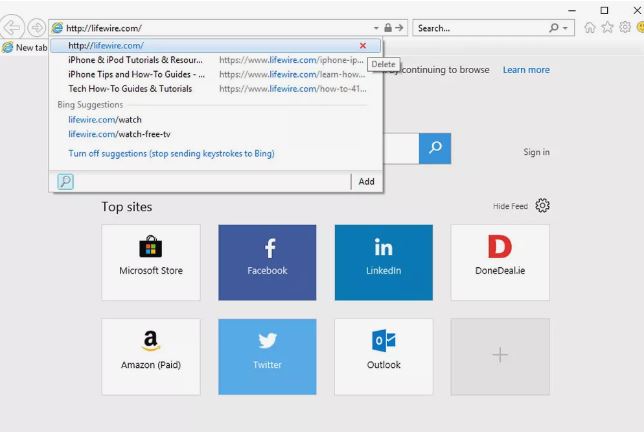Click the Bing Suggestions section label
The image size is (644, 432).
pos(90,105)
